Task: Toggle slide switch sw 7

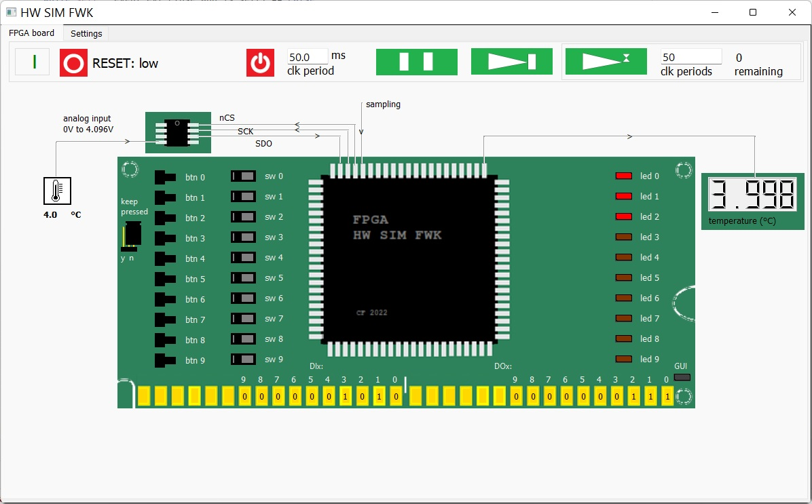Action: point(243,319)
